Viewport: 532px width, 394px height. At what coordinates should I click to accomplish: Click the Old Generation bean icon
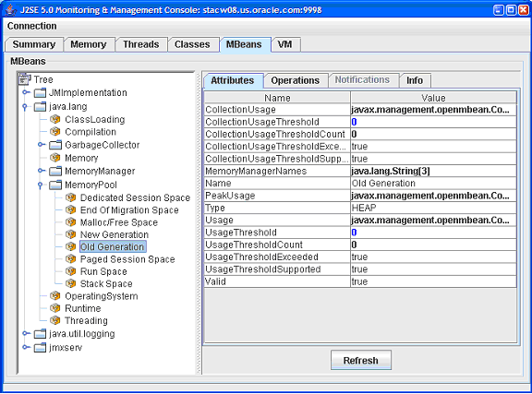[70, 246]
